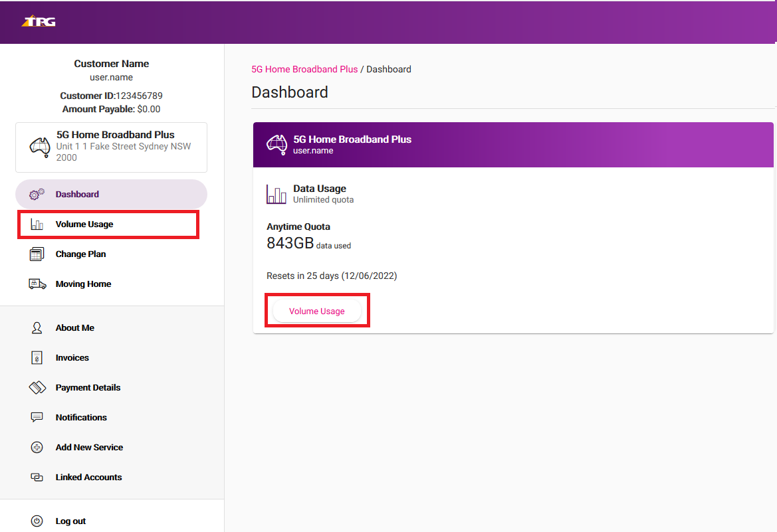Click the Dashboard gear icon
777x532 pixels.
click(37, 194)
